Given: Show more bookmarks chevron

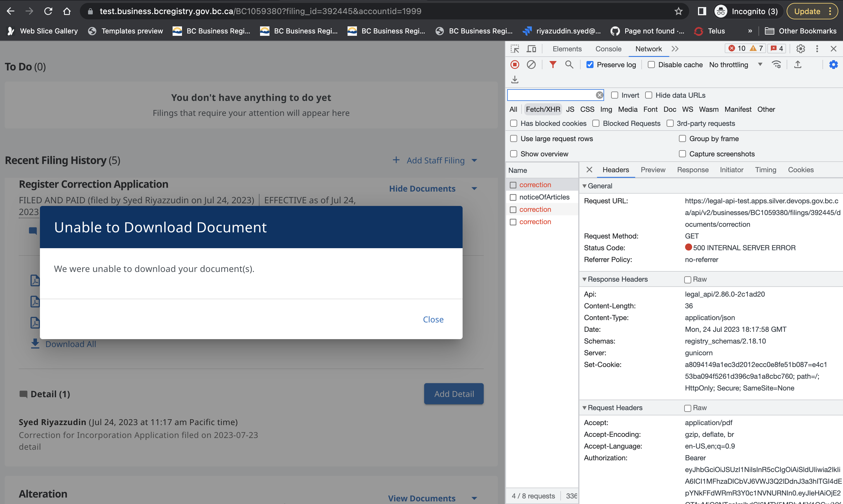Looking at the screenshot, I should click(x=750, y=31).
